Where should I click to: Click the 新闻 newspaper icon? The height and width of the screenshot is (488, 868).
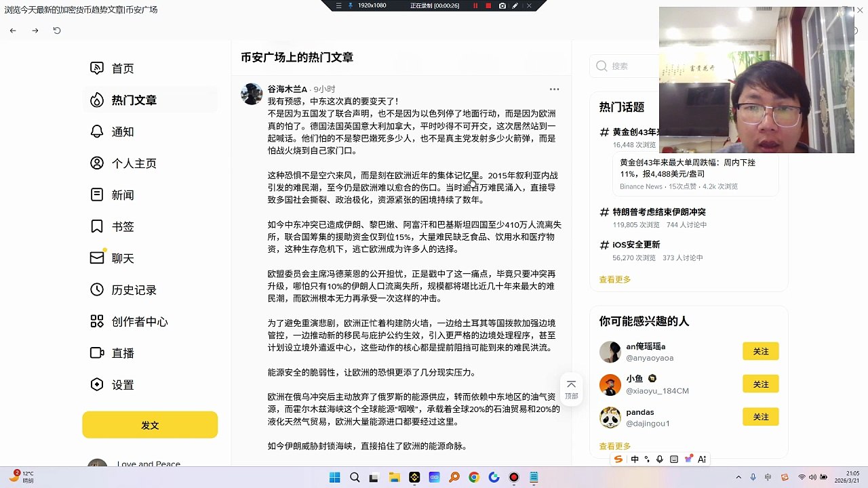pos(97,195)
